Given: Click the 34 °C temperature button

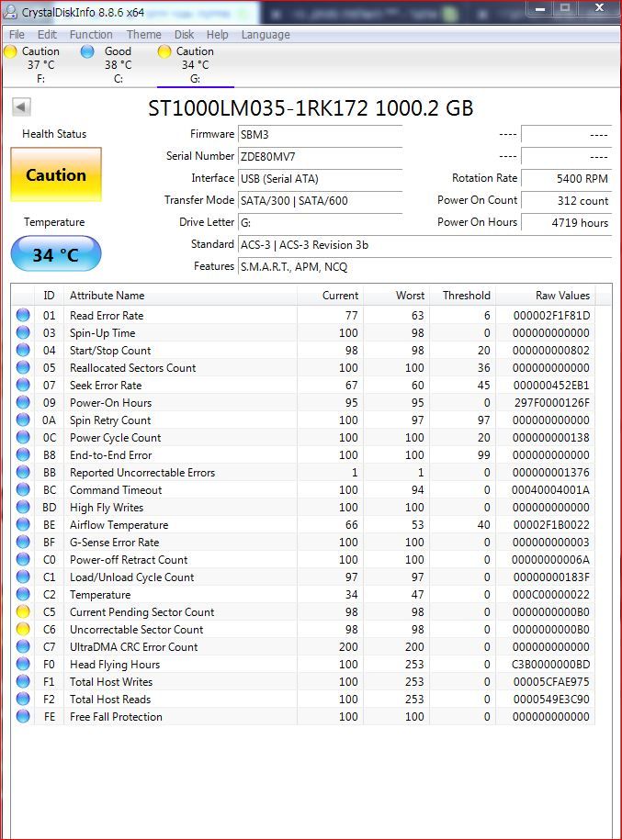Looking at the screenshot, I should click(x=56, y=254).
